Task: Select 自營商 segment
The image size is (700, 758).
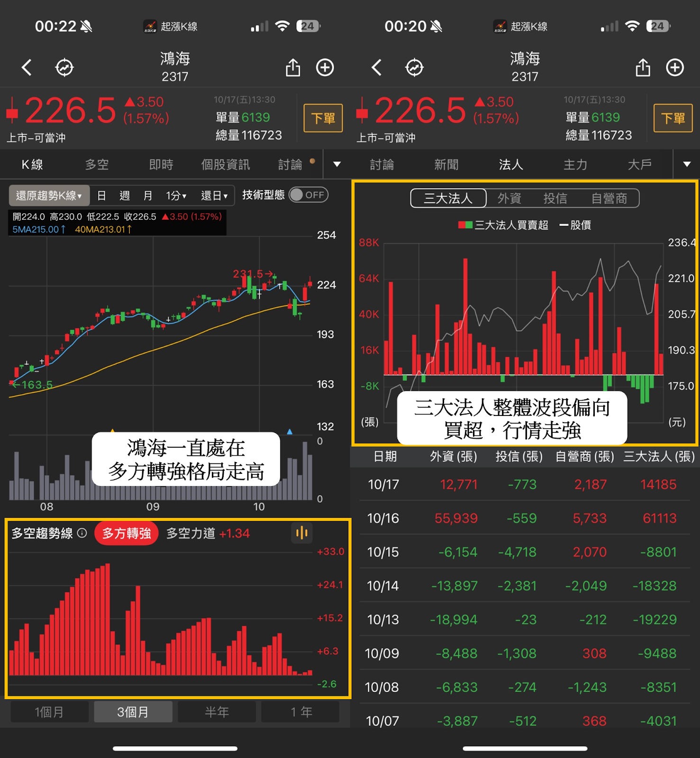Action: tap(609, 198)
